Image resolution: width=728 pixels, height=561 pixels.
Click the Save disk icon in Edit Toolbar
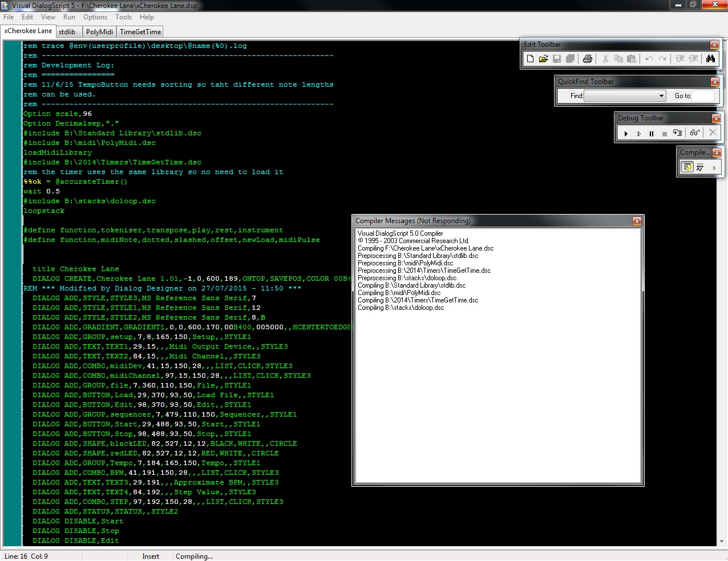[x=557, y=59]
